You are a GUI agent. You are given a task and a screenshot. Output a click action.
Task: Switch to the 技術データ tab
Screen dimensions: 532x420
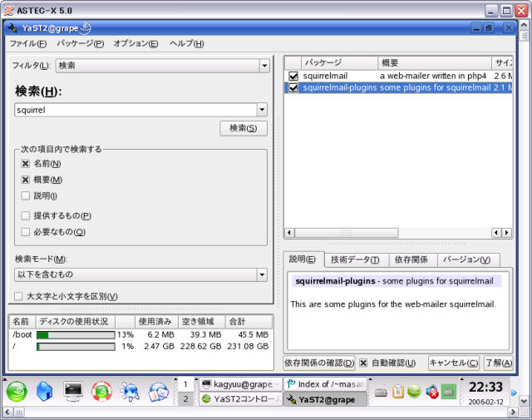pos(355,260)
